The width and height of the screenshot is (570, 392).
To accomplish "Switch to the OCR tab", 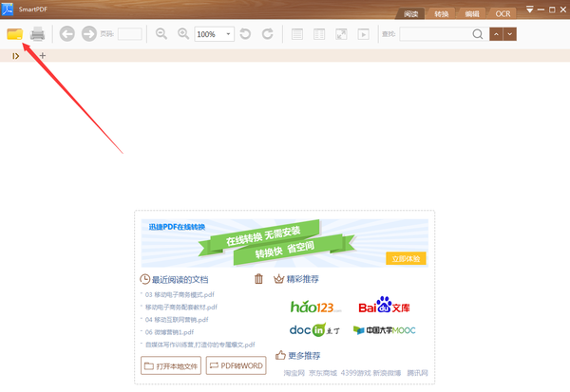I will (x=503, y=14).
